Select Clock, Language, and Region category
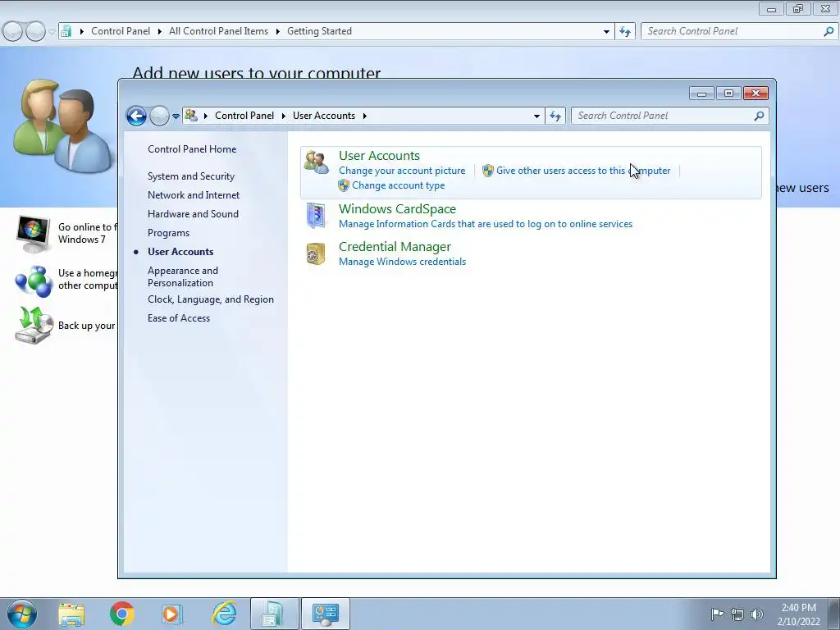This screenshot has height=630, width=840. pos(211,299)
